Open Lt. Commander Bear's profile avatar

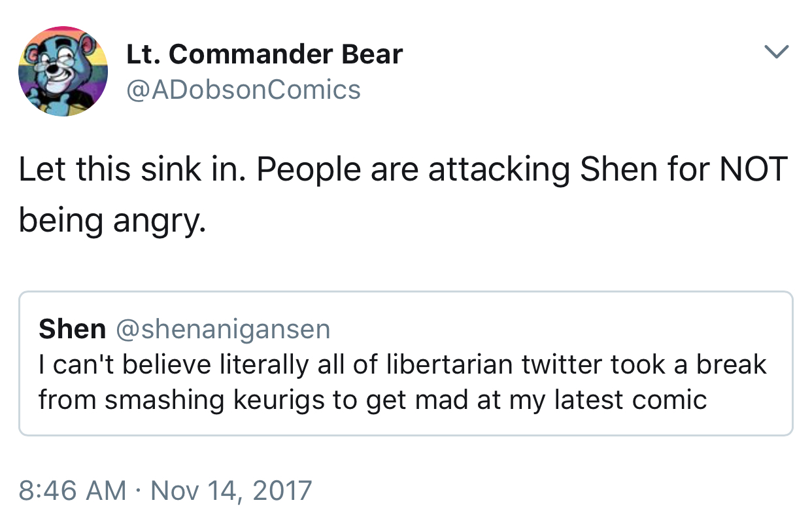point(63,71)
